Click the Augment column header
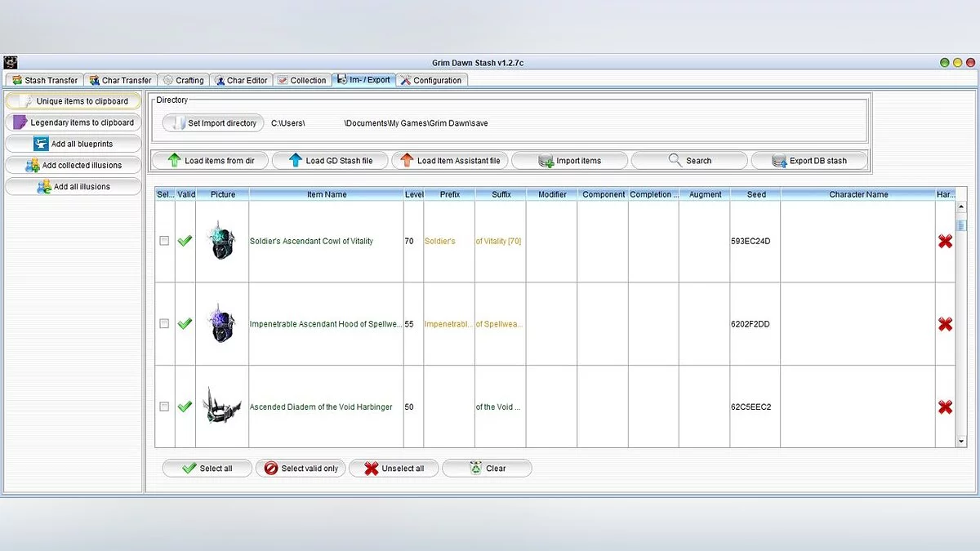980x551 pixels. click(705, 194)
